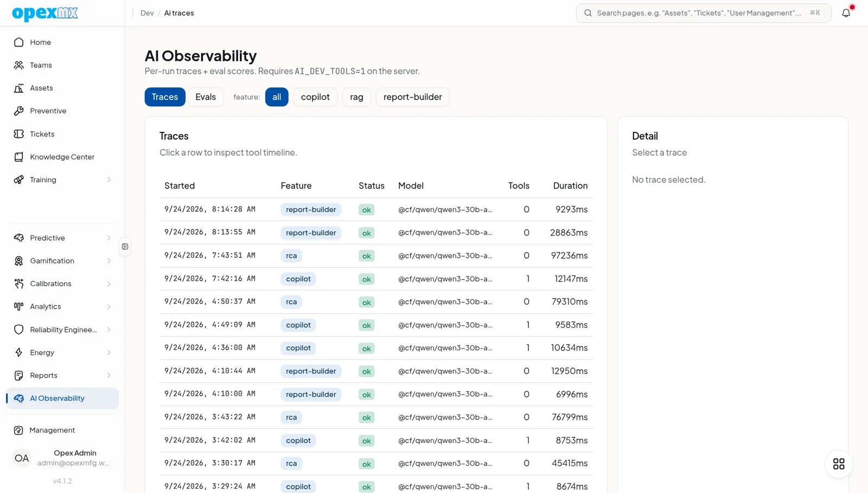Click the Tickets sidebar icon
This screenshot has width=868, height=493.
pos(19,134)
